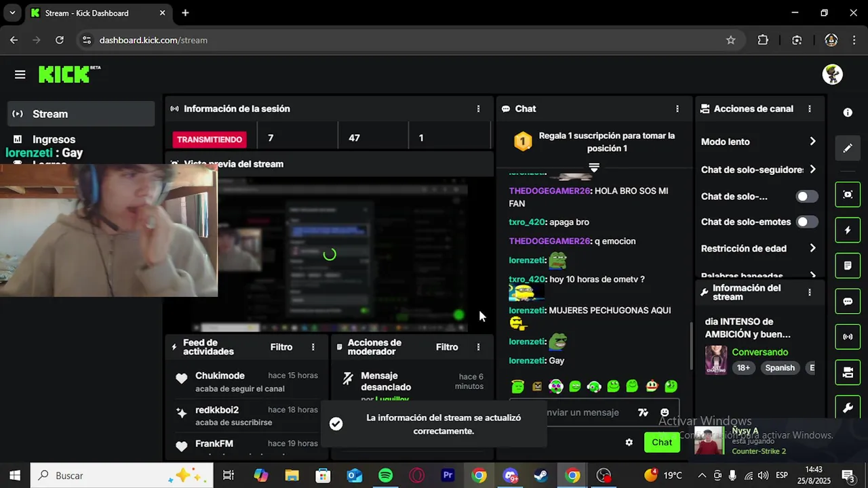Image resolution: width=868 pixels, height=488 pixels.
Task: Open Windows Task View
Action: 229,476
